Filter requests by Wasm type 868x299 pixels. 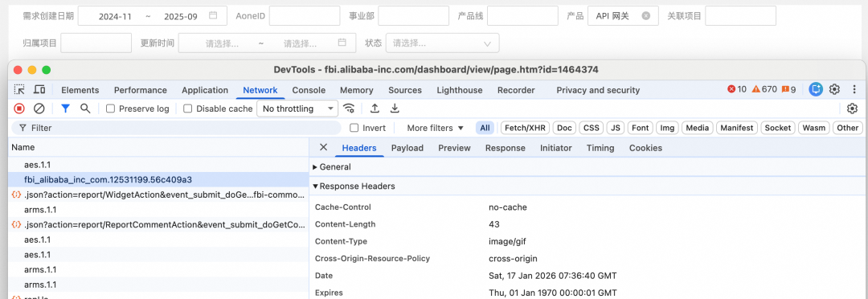pos(813,128)
